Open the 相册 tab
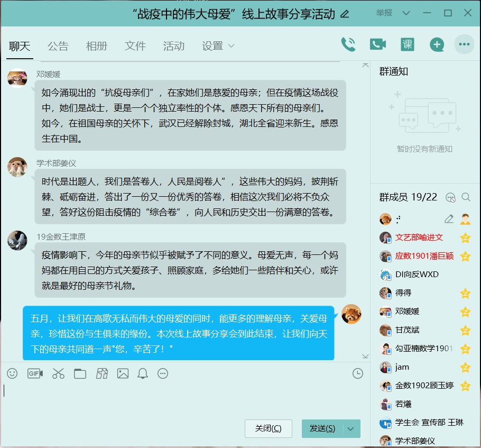 pos(97,47)
